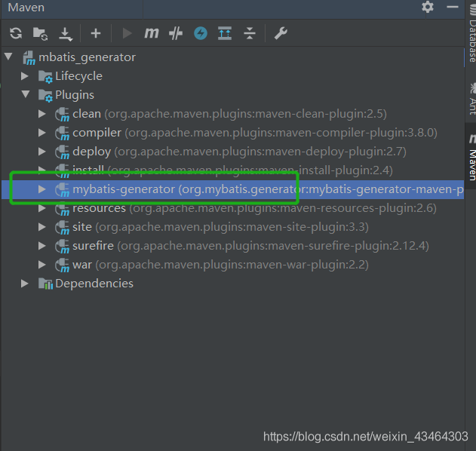Expand the resources plugin goals
Viewport: 476px width, 451px height.
click(42, 208)
